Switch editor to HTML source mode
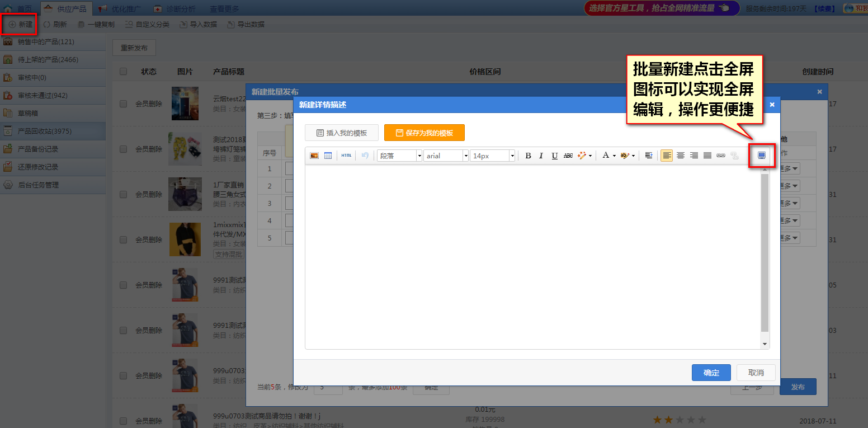This screenshot has width=868, height=428. pyautogui.click(x=347, y=156)
